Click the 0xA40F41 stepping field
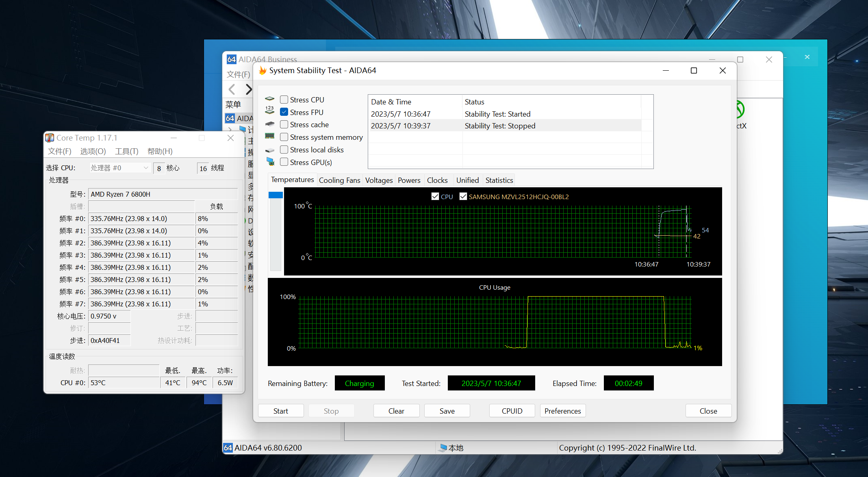Screen dimensions: 868x477 click(x=109, y=340)
